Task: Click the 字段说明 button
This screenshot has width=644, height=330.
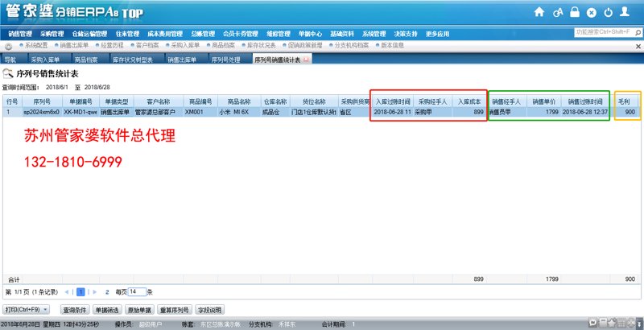Action: [x=209, y=310]
